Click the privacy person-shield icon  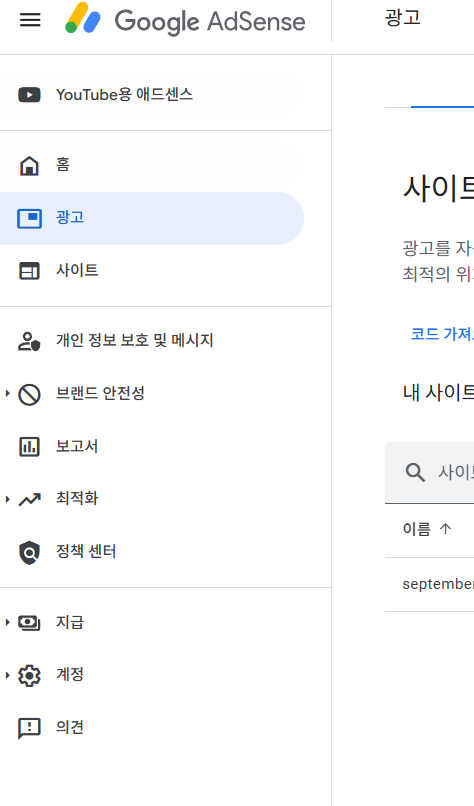point(29,341)
